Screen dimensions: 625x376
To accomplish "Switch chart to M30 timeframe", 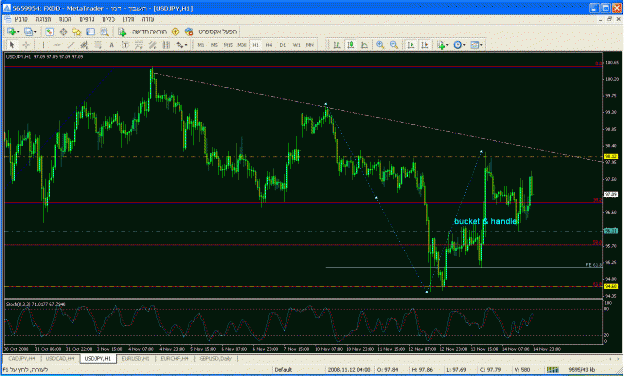I will coord(242,45).
